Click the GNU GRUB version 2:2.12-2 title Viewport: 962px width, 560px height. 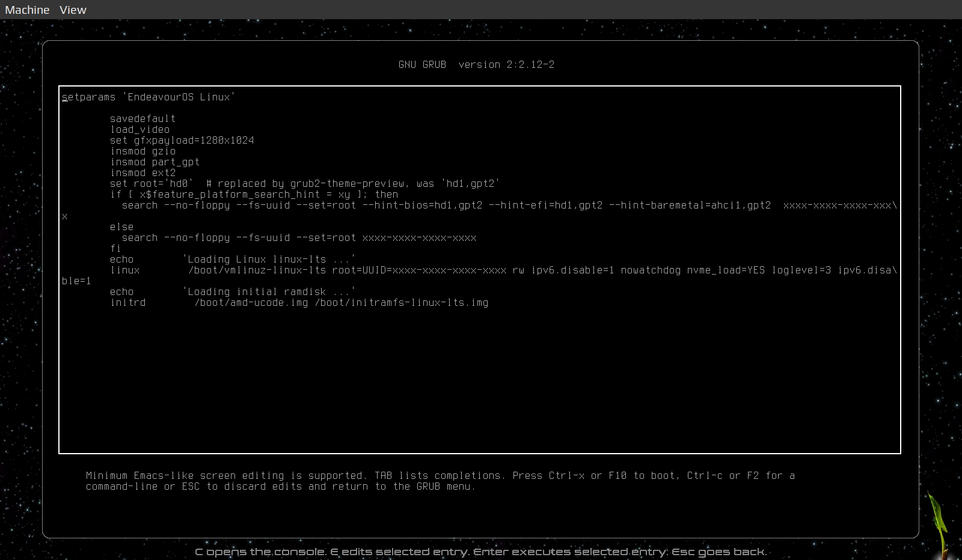coord(476,64)
